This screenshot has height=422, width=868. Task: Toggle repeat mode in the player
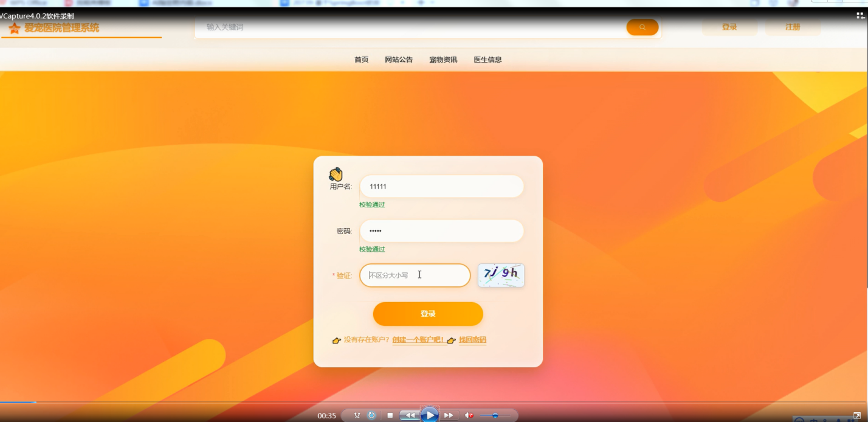click(371, 415)
